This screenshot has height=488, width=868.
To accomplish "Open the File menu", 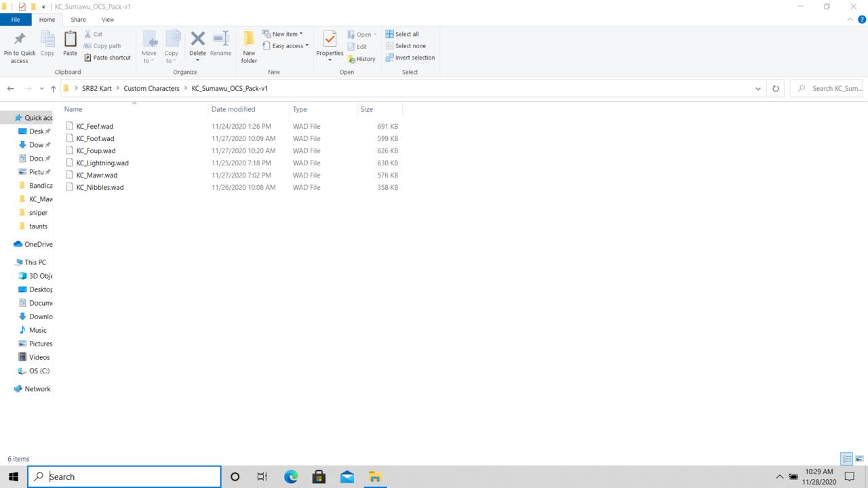I will (x=15, y=20).
